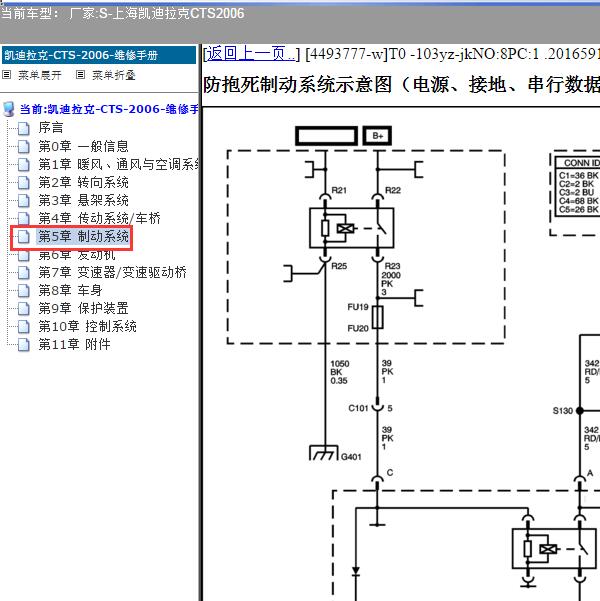Click the R21 relay terminal label
Image resolution: width=600 pixels, height=601 pixels.
[x=339, y=190]
